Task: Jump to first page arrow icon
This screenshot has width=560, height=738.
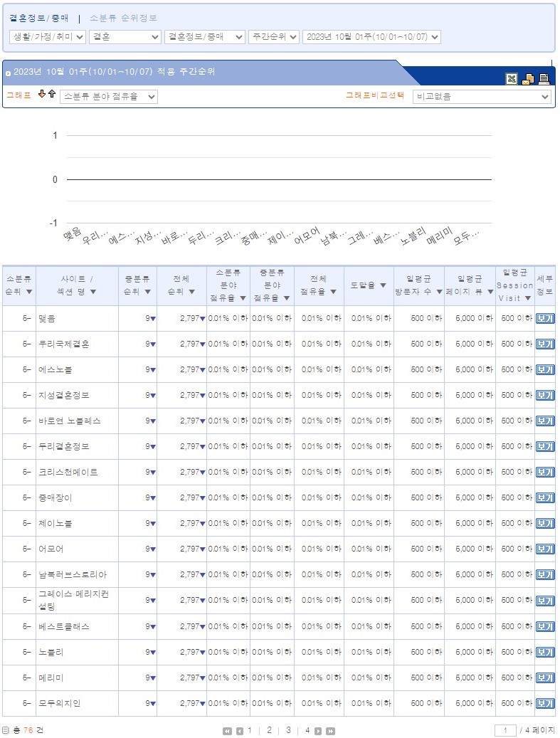Action: point(227,731)
